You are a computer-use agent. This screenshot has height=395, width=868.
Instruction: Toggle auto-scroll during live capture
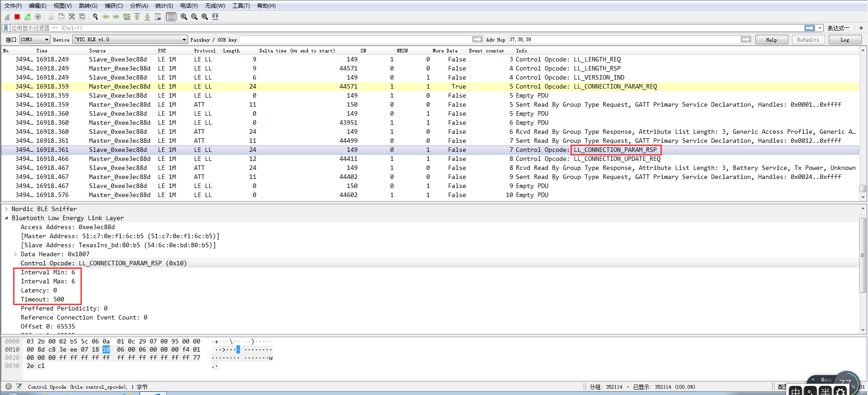click(x=158, y=17)
